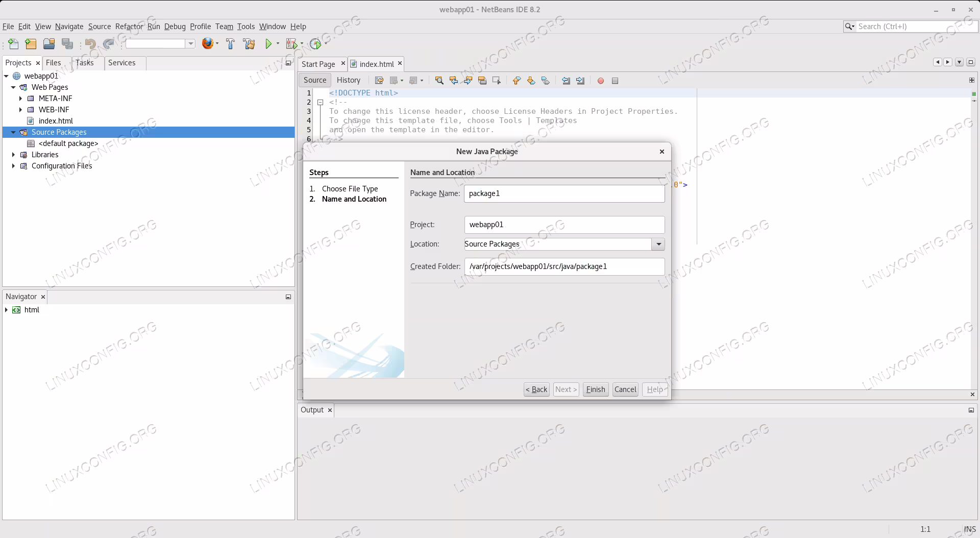The image size is (980, 538).
Task: Open the File menu
Action: click(8, 27)
